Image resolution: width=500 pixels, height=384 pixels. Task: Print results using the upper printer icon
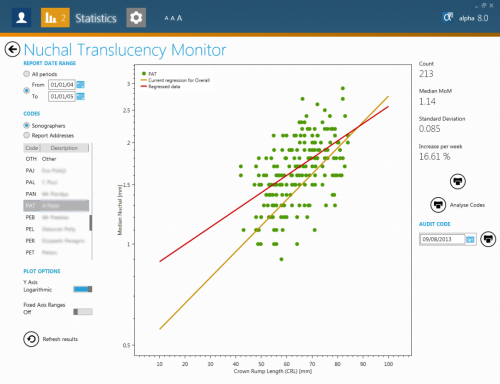coord(458,182)
